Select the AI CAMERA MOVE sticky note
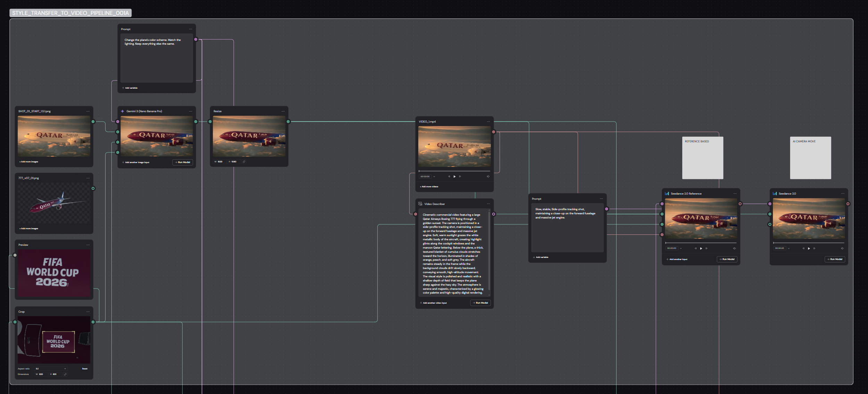Image resolution: width=868 pixels, height=394 pixels. pos(810,158)
